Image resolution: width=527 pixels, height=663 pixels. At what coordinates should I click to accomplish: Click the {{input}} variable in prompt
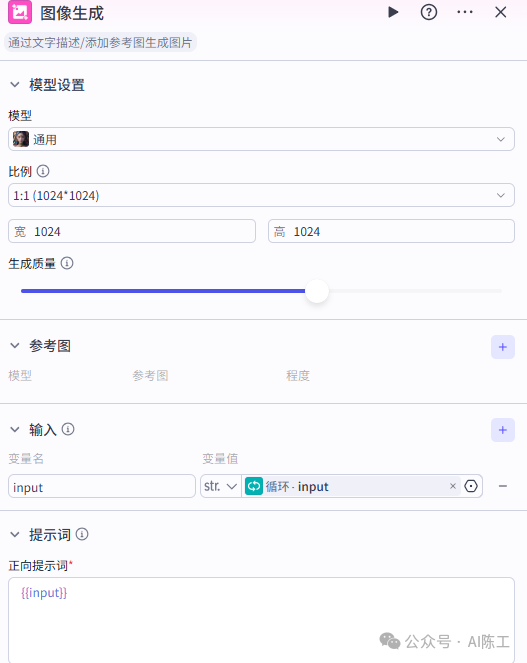(x=44, y=593)
